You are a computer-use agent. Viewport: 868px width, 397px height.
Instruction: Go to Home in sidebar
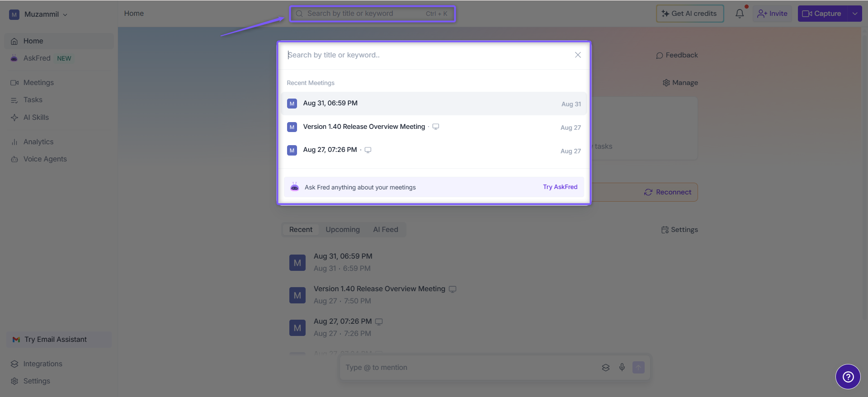(x=59, y=41)
